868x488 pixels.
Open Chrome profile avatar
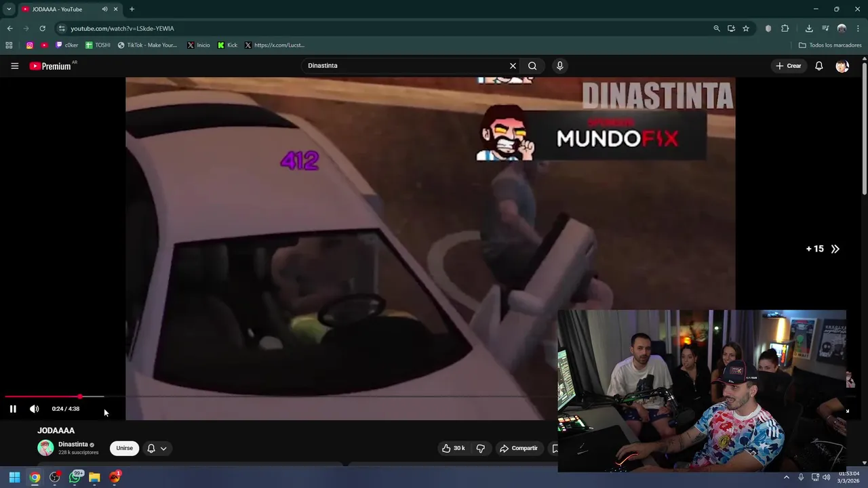coord(842,28)
